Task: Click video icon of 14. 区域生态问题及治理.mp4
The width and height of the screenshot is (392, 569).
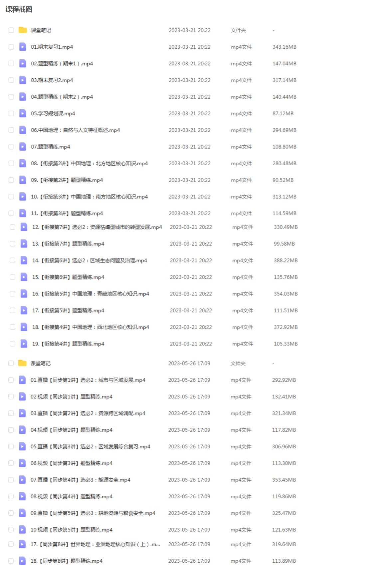Action: click(24, 260)
